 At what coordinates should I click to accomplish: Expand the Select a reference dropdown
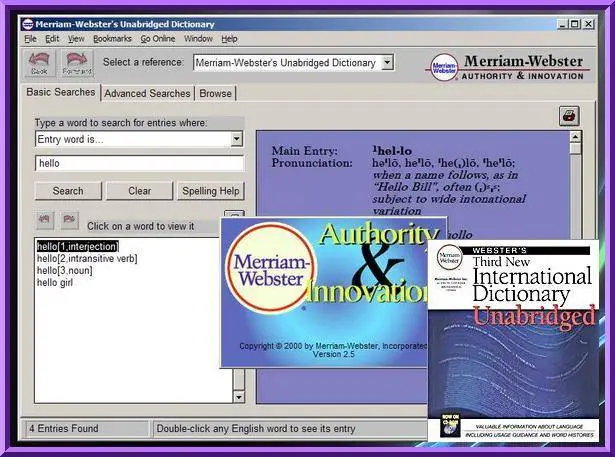(387, 62)
